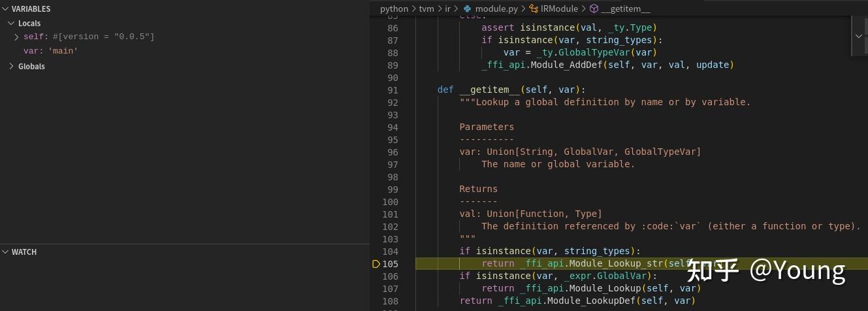
Task: Click the module.py breadcrumb
Action: (x=496, y=9)
